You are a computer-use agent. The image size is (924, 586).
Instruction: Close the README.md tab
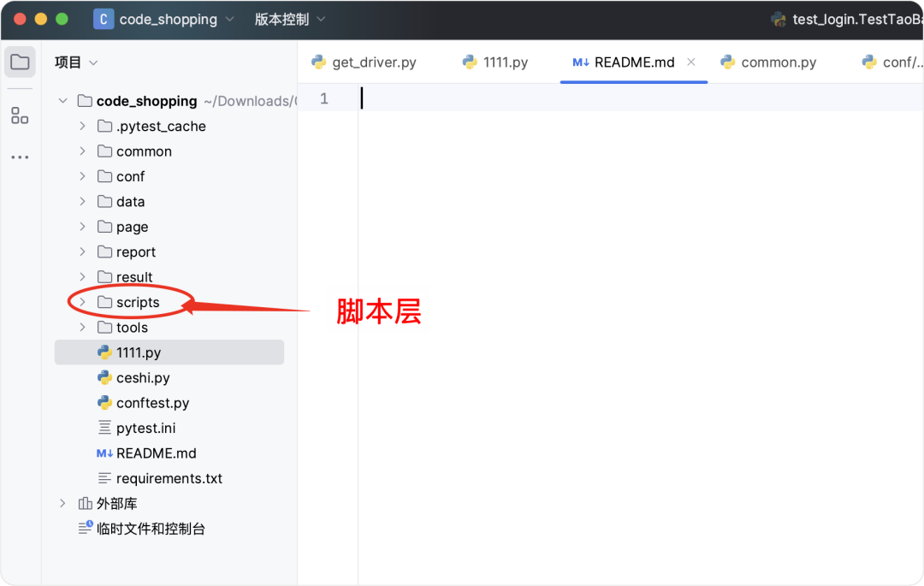[x=690, y=62]
